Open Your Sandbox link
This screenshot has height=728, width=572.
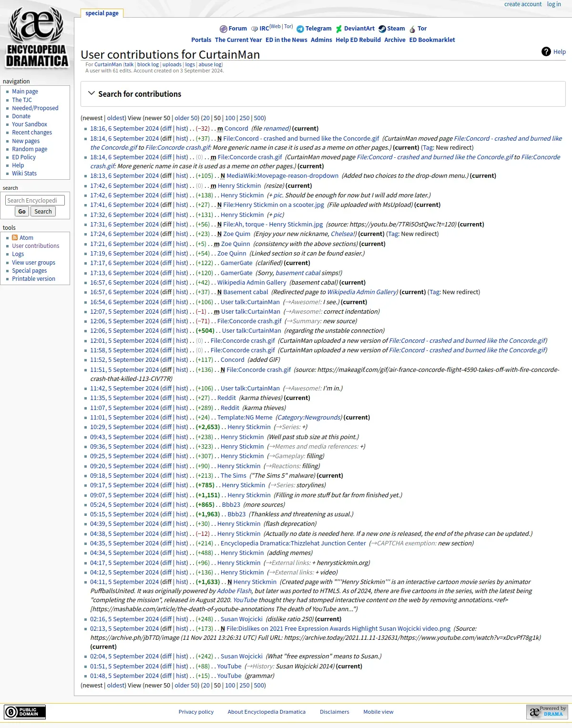[30, 124]
